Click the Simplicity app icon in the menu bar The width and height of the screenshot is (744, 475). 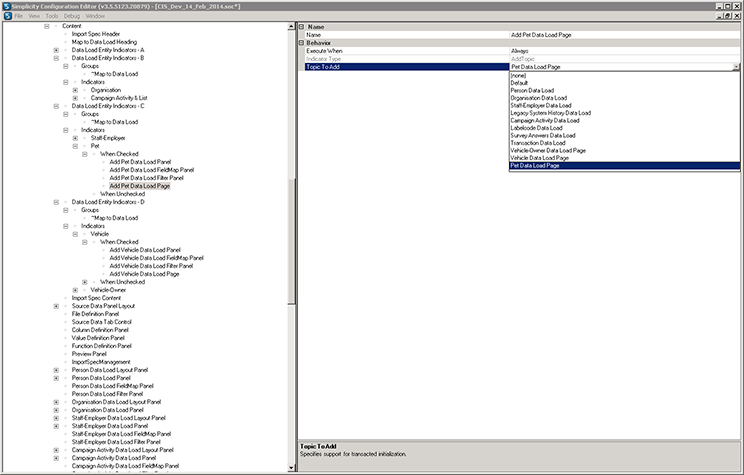click(7, 16)
